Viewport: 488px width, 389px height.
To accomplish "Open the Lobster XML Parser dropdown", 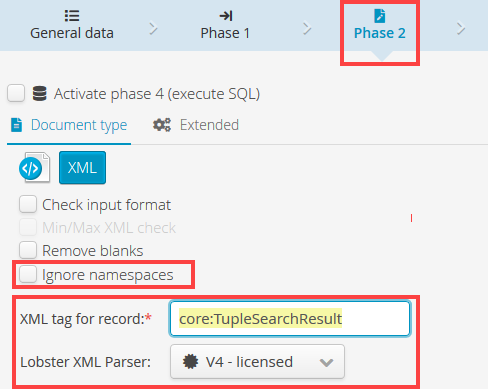I will point(257,362).
